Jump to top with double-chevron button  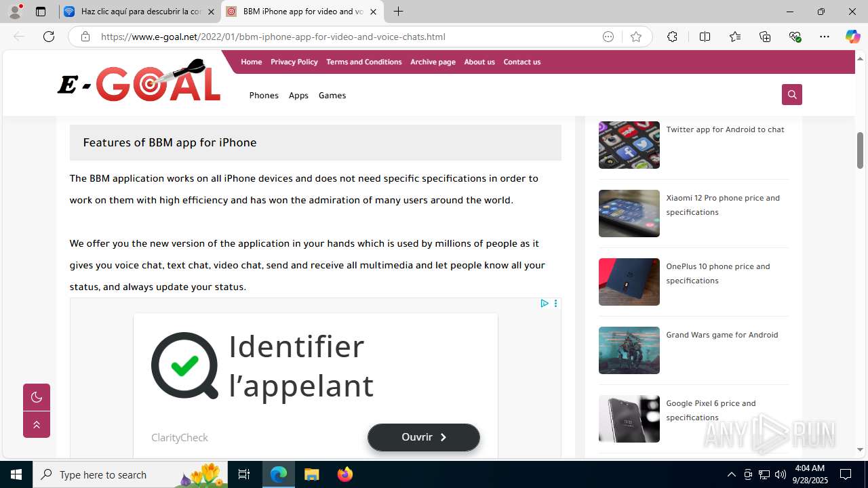click(37, 425)
